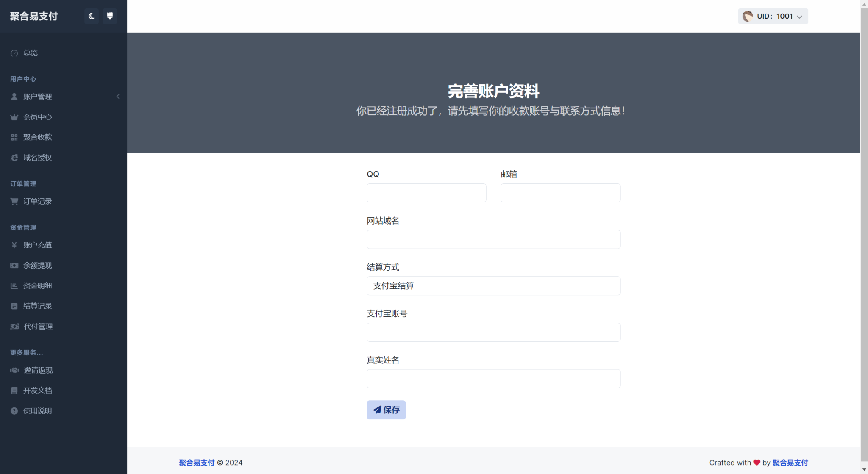Viewport: 868px width, 474px height.
Task: Open 余额提现 withdrawal page
Action: 38,265
